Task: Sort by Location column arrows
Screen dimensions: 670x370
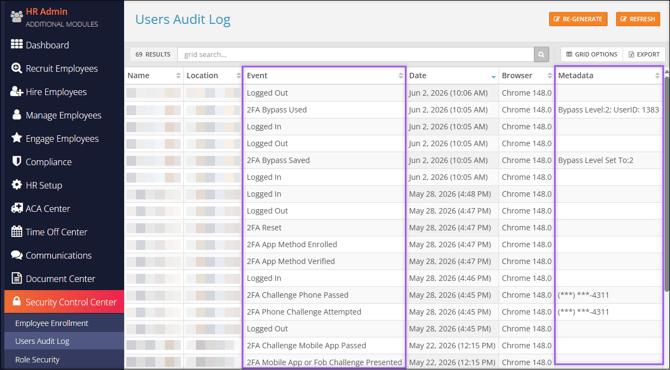Action: [238, 76]
